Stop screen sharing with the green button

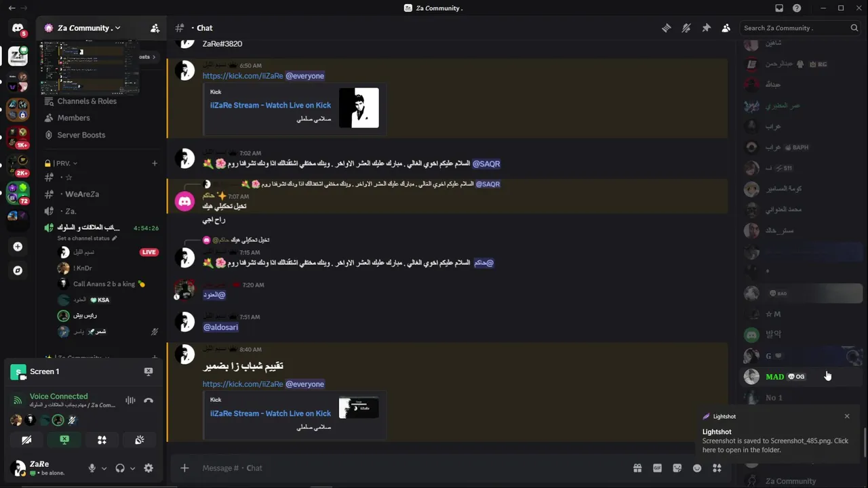[64, 440]
